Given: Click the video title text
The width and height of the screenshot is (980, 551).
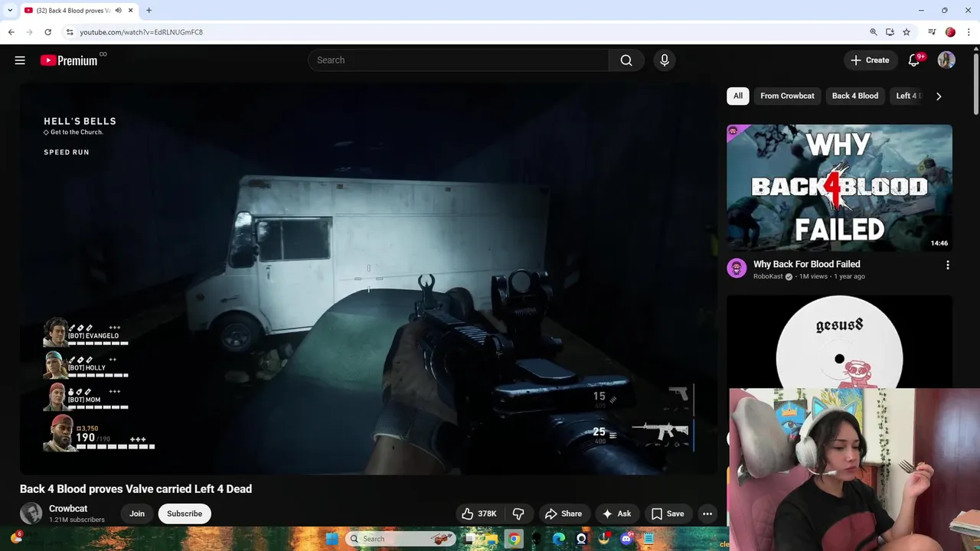Looking at the screenshot, I should click(136, 489).
